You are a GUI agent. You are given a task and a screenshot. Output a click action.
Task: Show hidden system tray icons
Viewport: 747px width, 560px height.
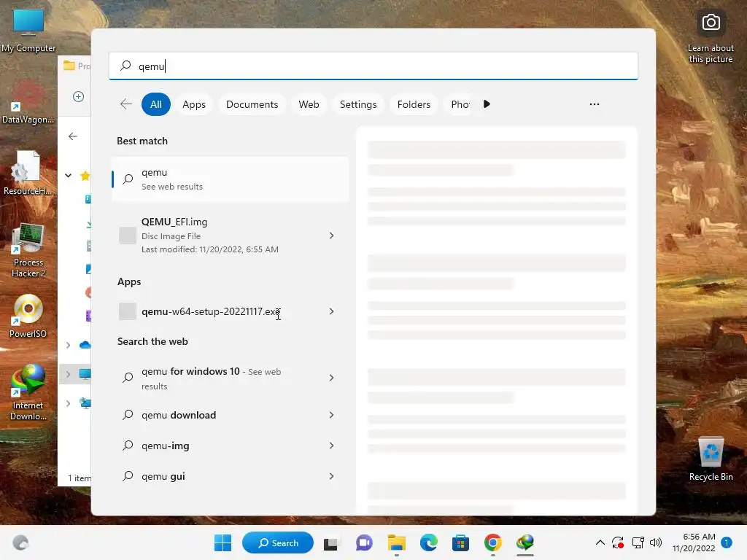tap(600, 542)
